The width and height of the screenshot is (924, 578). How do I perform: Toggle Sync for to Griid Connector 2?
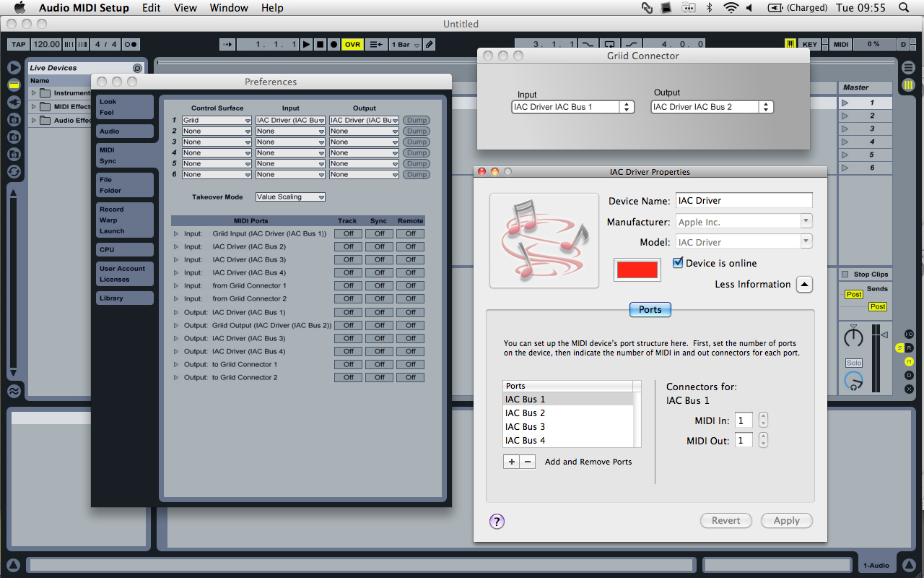click(x=379, y=378)
